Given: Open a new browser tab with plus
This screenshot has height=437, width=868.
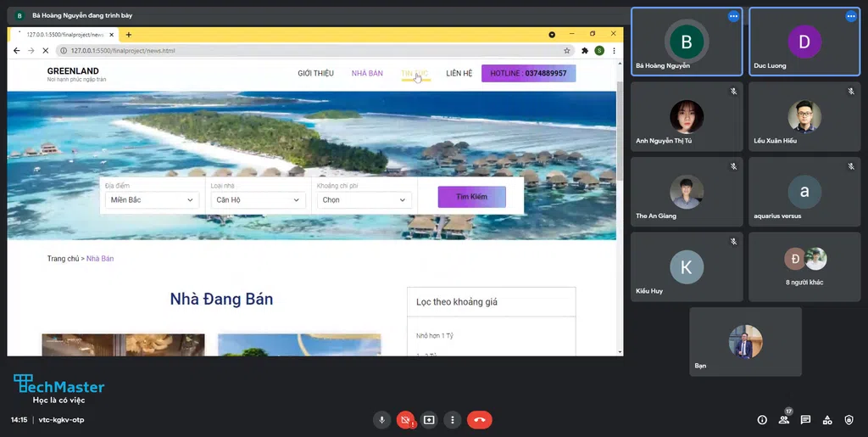Looking at the screenshot, I should pos(129,34).
